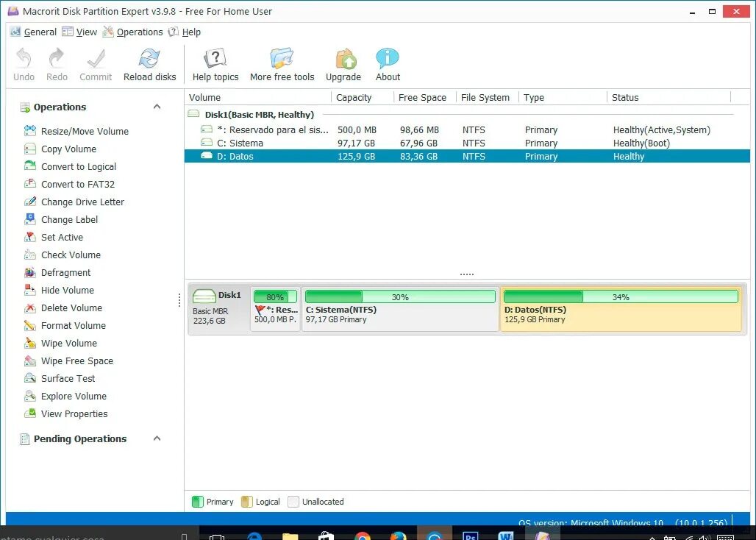Choose Set Active operation
Image resolution: width=756 pixels, height=540 pixels.
[54, 237]
